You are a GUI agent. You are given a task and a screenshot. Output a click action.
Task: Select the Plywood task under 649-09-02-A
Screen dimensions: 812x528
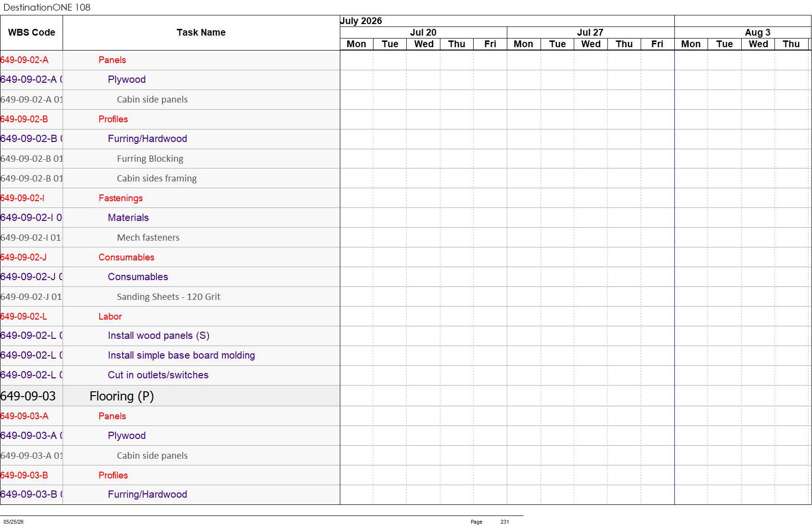click(x=170, y=80)
